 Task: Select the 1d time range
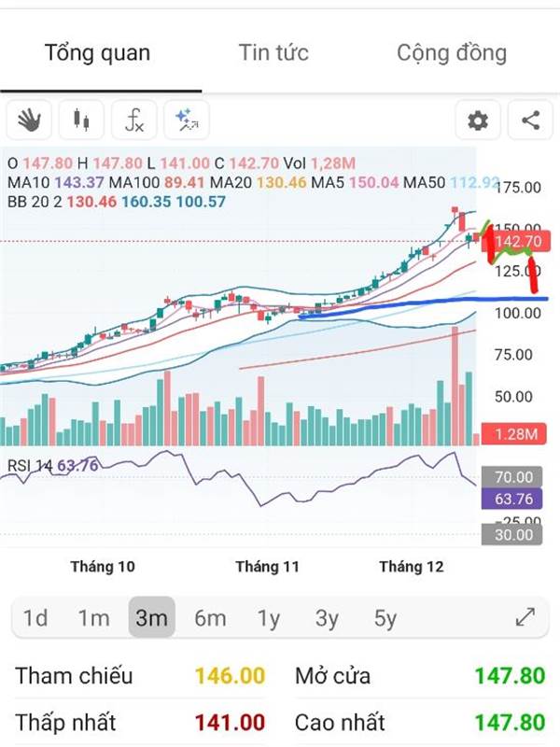tap(35, 618)
